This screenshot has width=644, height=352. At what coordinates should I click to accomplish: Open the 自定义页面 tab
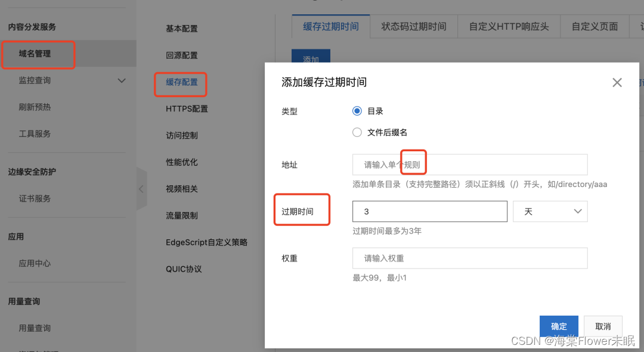(595, 26)
